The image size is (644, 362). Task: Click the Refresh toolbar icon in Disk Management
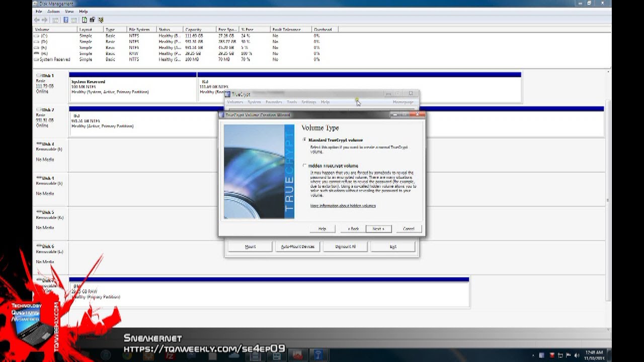coord(85,20)
